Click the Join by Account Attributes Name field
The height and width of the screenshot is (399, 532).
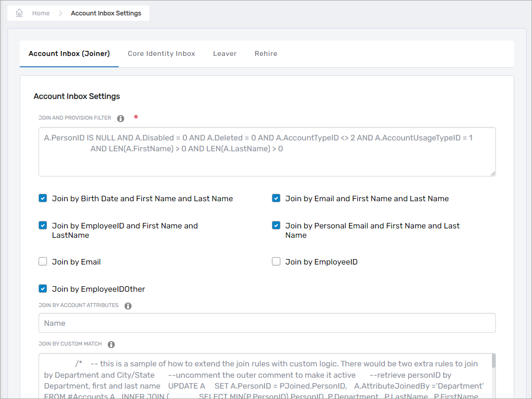(x=267, y=323)
